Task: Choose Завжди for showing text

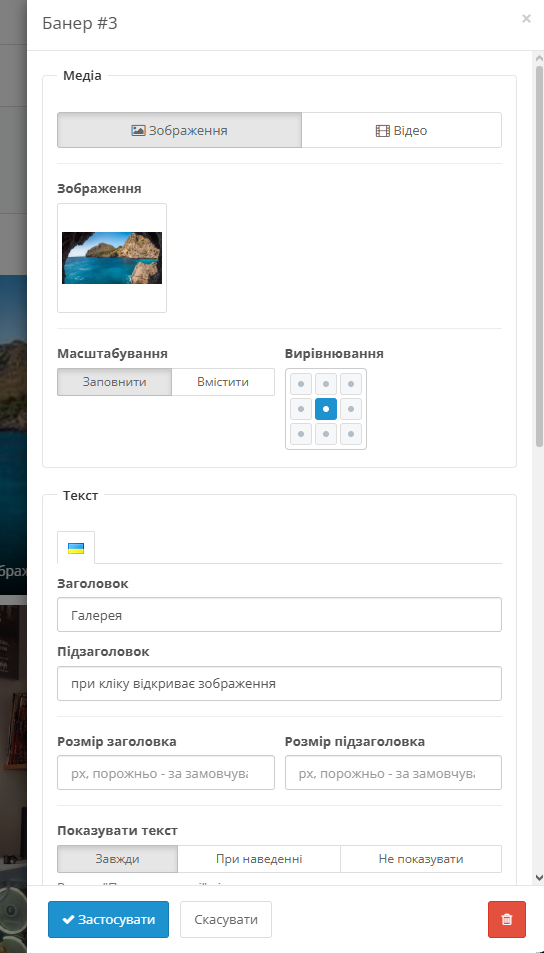Action: click(x=117, y=859)
